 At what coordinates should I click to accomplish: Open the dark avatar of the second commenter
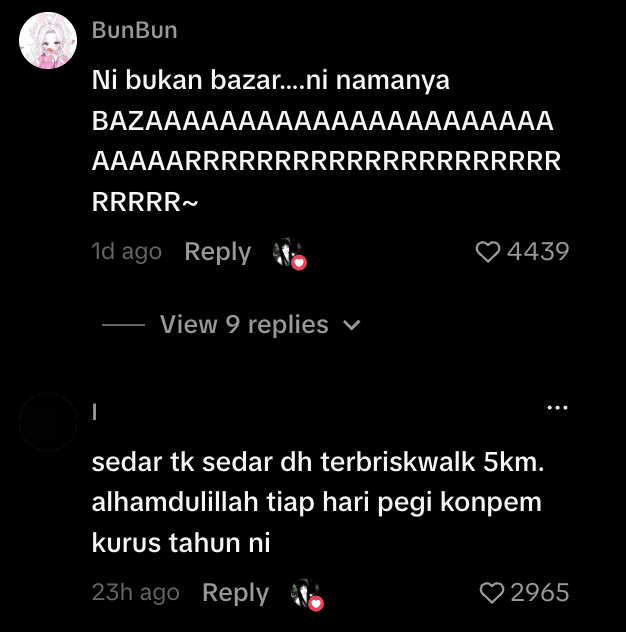click(x=48, y=422)
